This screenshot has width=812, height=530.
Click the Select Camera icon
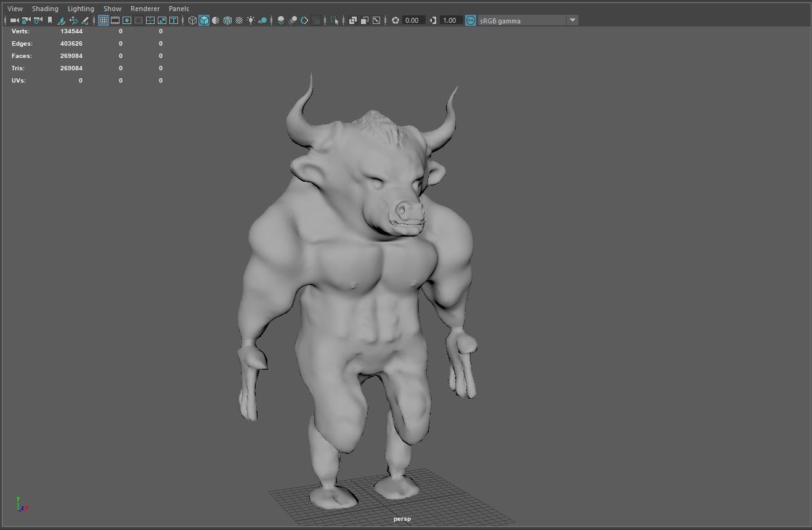[x=14, y=20]
